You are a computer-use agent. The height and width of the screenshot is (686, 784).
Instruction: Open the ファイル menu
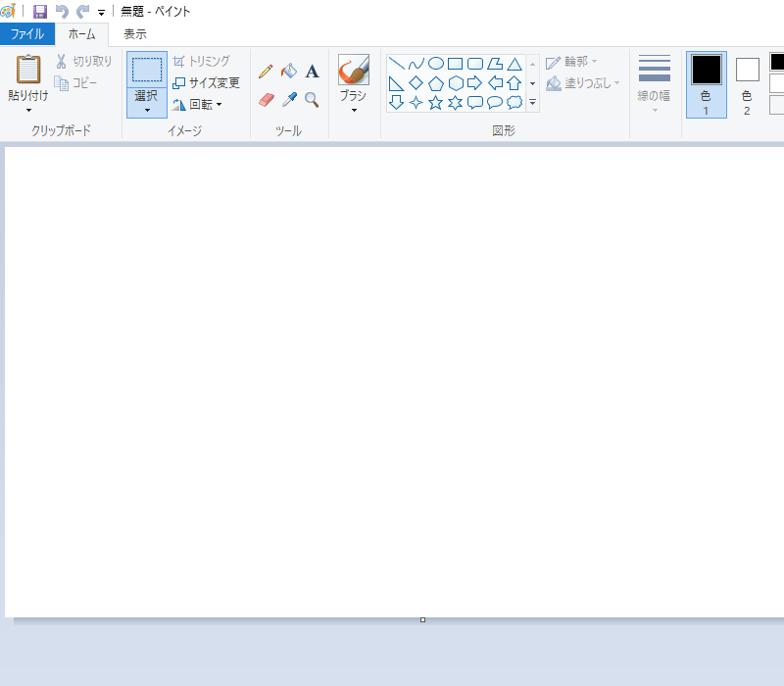(x=27, y=34)
